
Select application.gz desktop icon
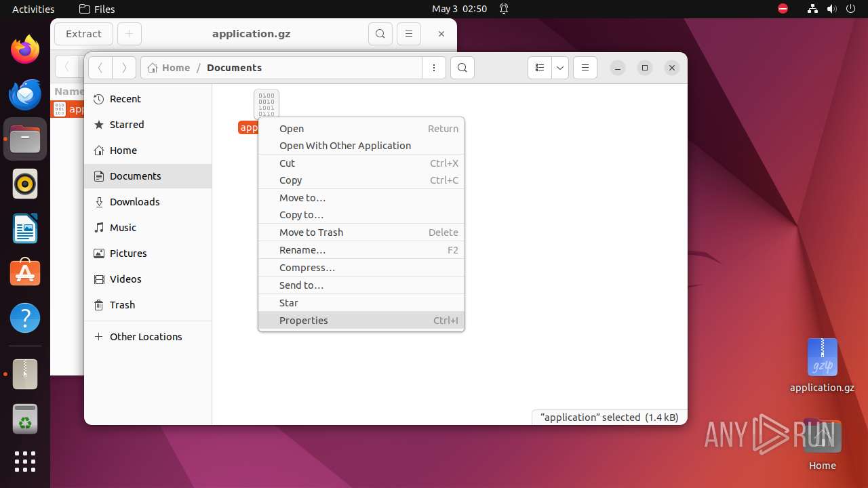click(822, 366)
